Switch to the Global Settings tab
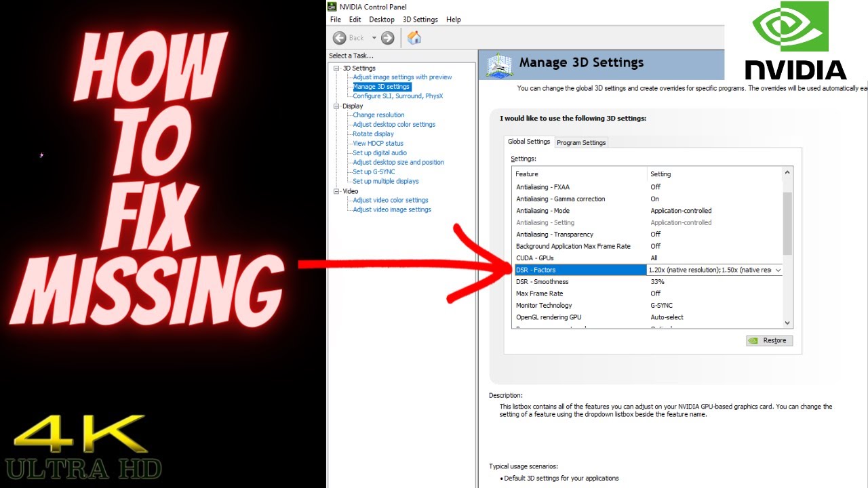The width and height of the screenshot is (868, 488). pos(529,142)
